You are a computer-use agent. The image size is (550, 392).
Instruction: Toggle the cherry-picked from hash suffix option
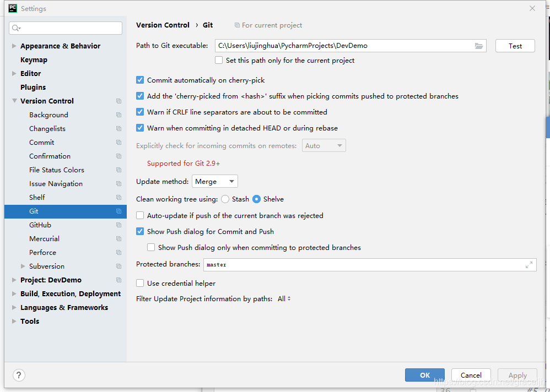(x=140, y=96)
